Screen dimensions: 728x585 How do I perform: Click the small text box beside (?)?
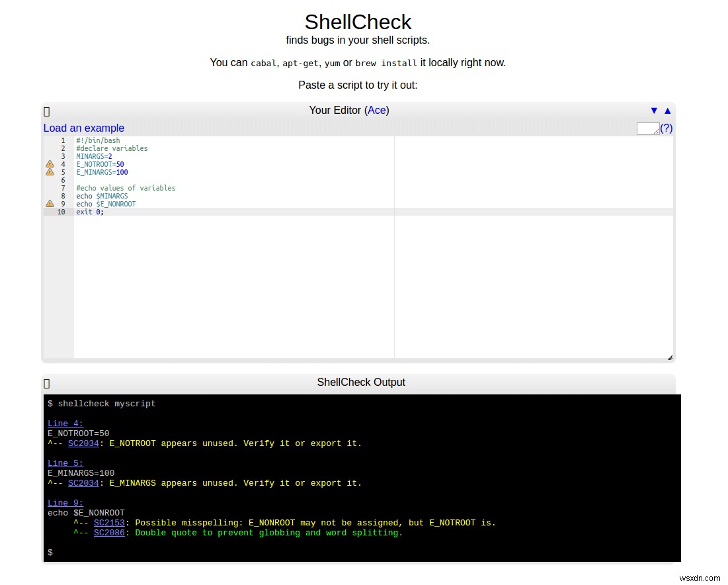point(648,128)
